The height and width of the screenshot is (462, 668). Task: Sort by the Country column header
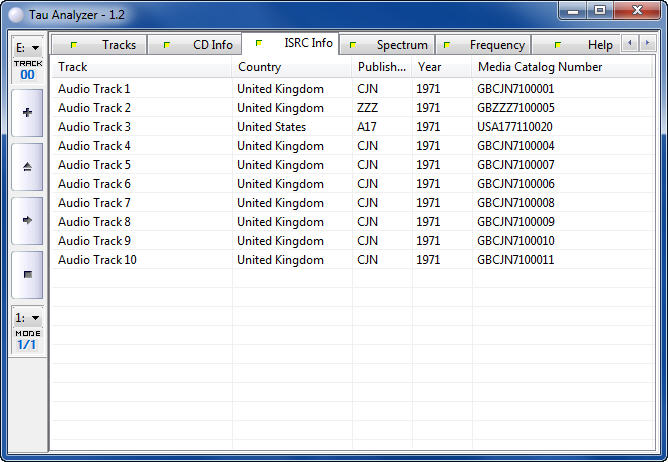[x=291, y=67]
